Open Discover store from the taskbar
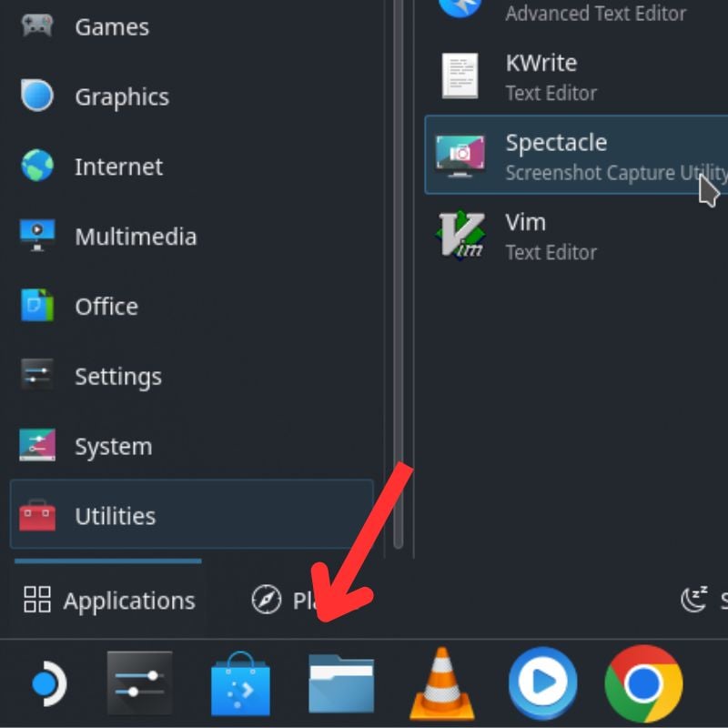 click(240, 683)
